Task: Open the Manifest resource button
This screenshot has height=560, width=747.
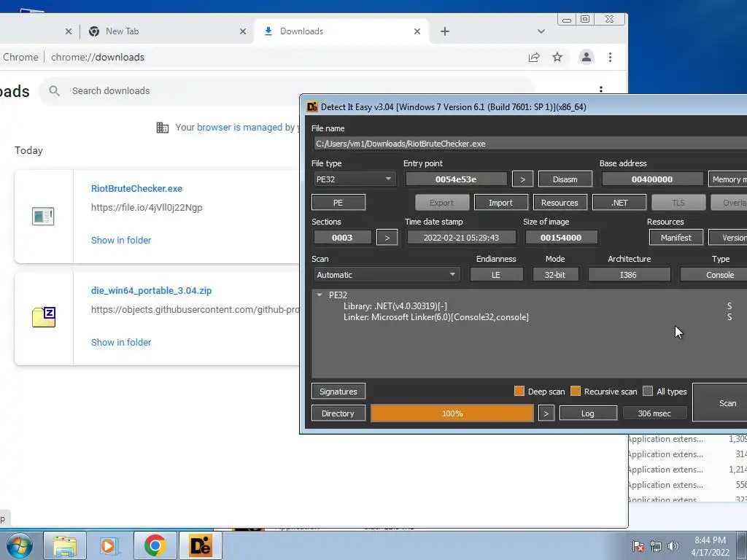Action: 676,238
